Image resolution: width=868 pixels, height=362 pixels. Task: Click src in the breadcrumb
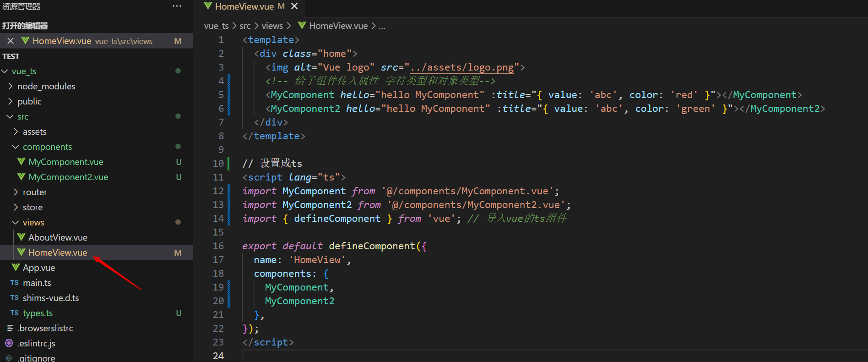coord(245,26)
